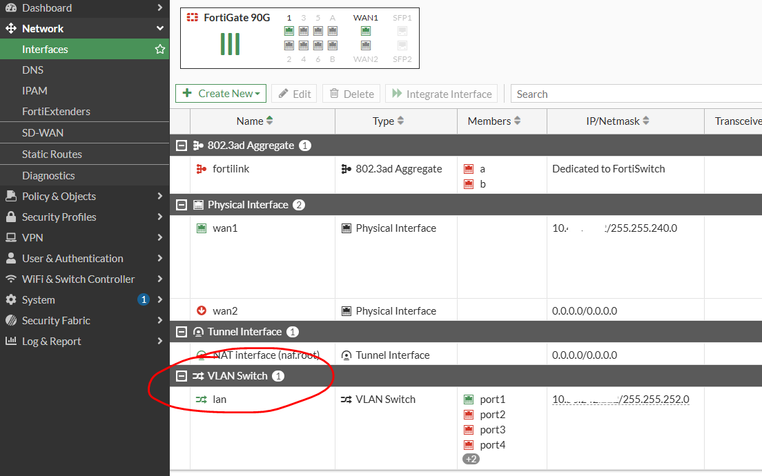Click the +2 more members badge
This screenshot has width=762, height=476.
[x=470, y=459]
